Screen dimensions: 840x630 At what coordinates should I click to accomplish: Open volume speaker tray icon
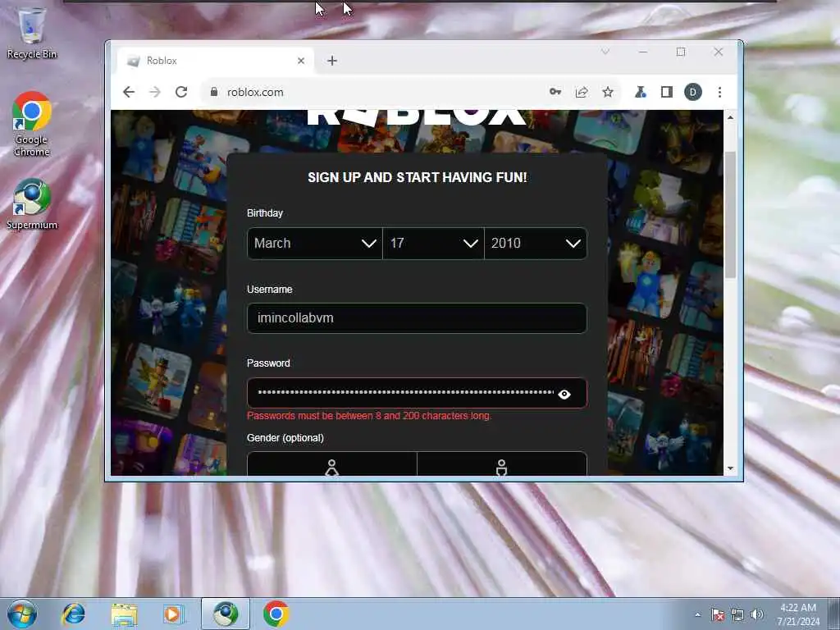tap(757, 614)
